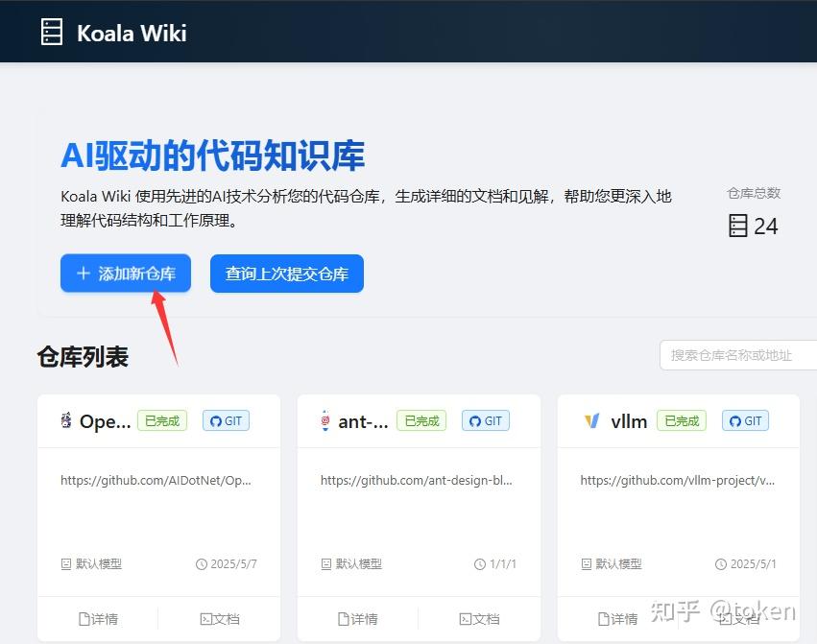Viewport: 817px width, 644px height.
Task: Open 详情 for the ant-design repository
Action: point(358,619)
